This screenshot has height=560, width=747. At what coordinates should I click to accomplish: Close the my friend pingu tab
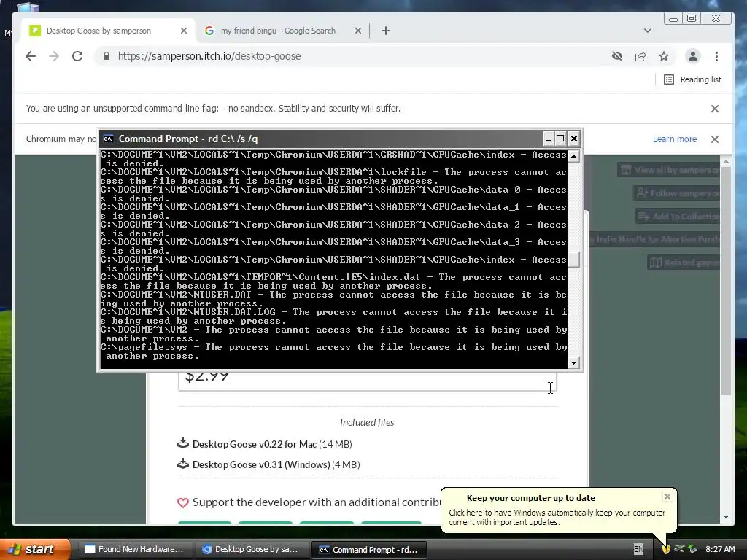click(358, 31)
